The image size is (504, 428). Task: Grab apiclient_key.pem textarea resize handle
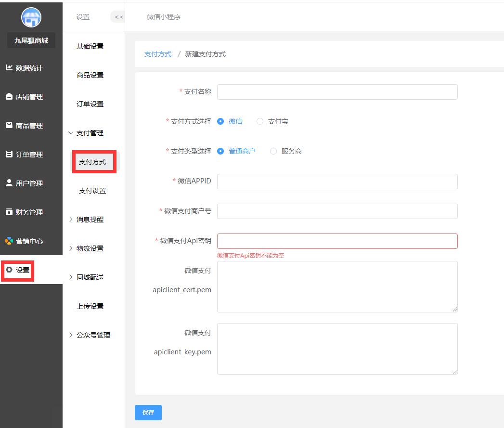[455, 372]
